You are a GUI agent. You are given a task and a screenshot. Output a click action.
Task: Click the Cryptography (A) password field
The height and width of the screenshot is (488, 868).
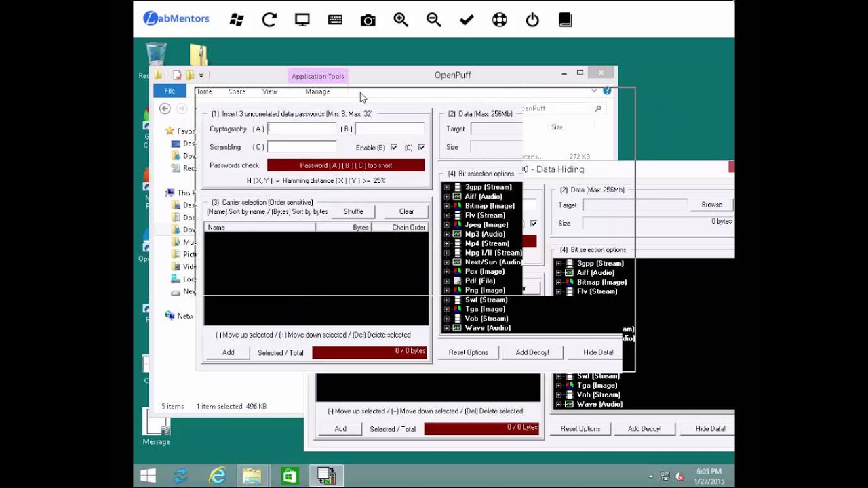302,129
